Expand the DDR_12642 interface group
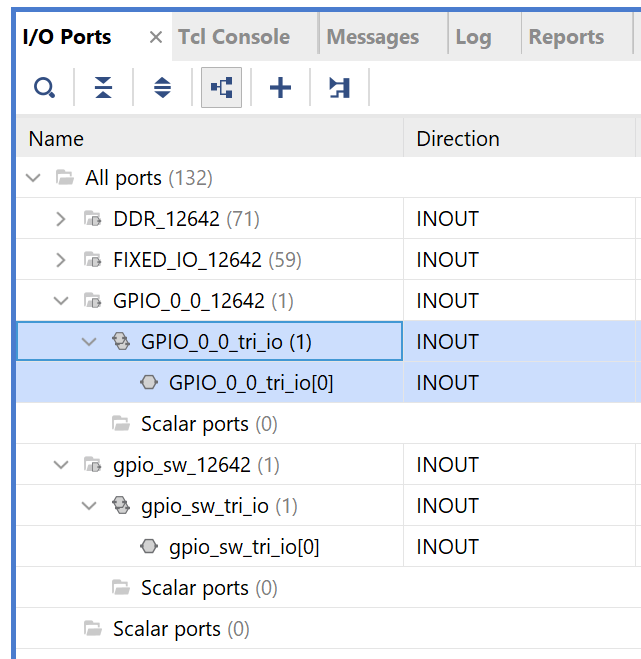Viewport: 641px width, 659px height. coord(61,219)
